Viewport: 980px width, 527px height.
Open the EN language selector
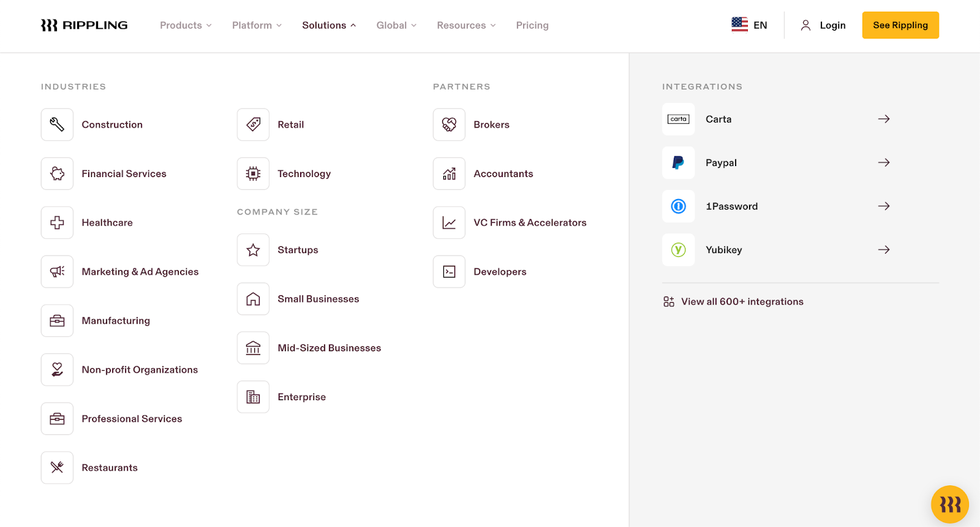click(x=749, y=25)
